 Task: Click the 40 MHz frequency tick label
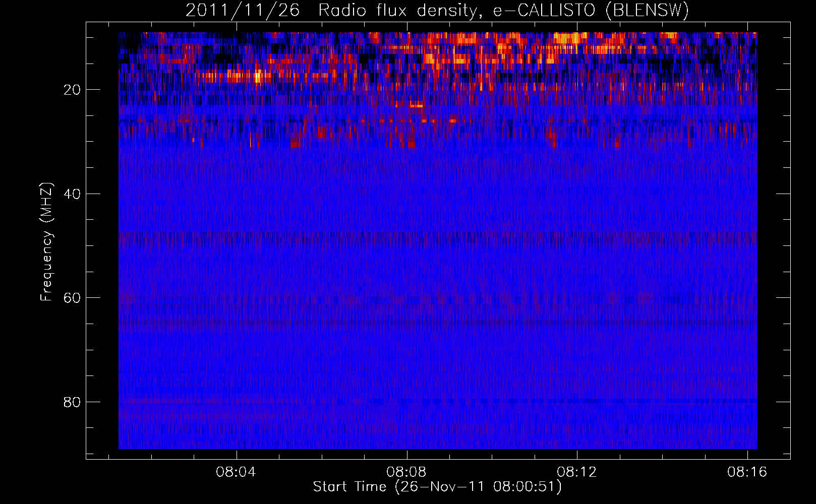pos(72,194)
